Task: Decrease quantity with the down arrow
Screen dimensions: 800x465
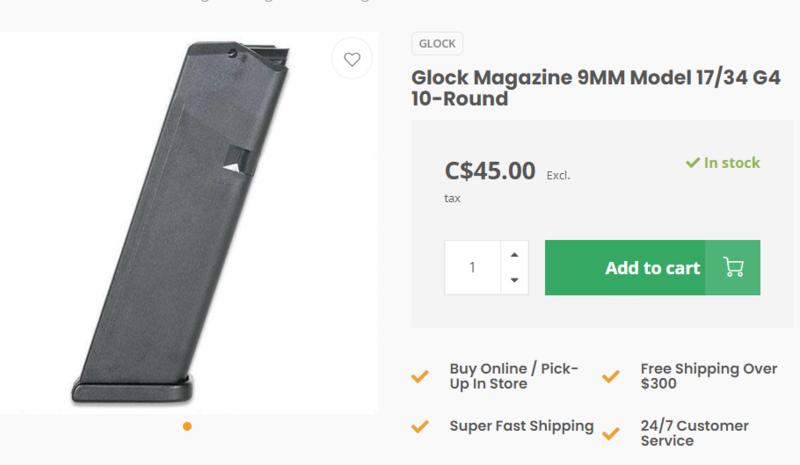Action: point(514,280)
